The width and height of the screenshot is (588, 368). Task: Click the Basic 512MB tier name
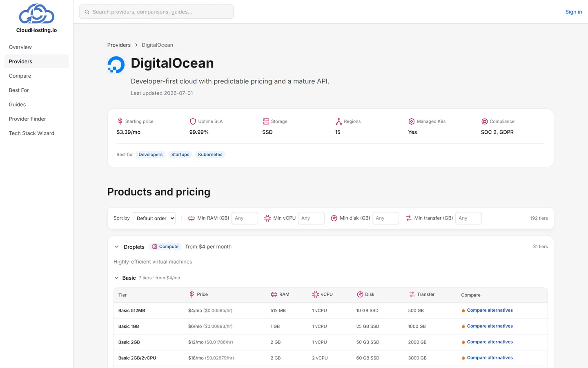(x=131, y=311)
